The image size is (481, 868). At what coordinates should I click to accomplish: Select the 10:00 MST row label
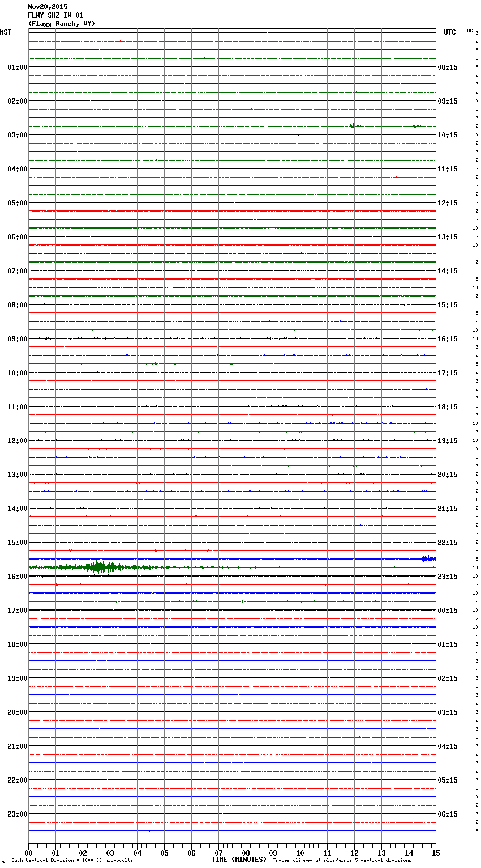coord(17,373)
